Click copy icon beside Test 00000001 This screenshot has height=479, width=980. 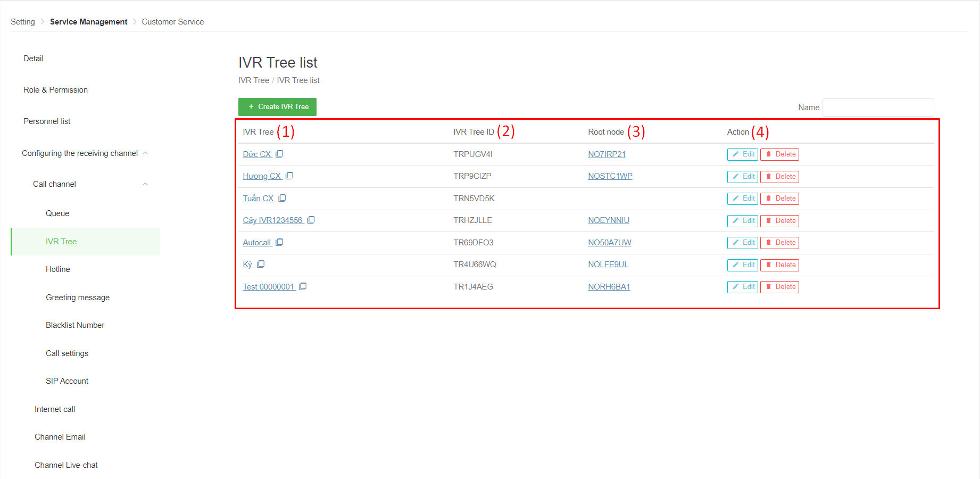[303, 286]
